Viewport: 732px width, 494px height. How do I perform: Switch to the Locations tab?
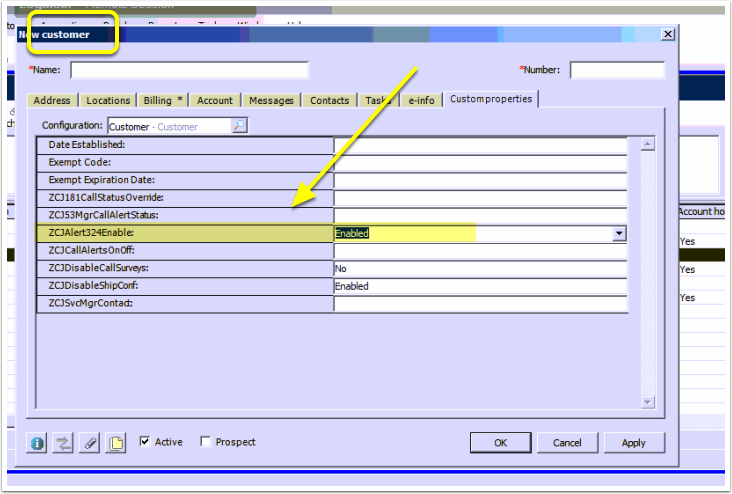[108, 100]
